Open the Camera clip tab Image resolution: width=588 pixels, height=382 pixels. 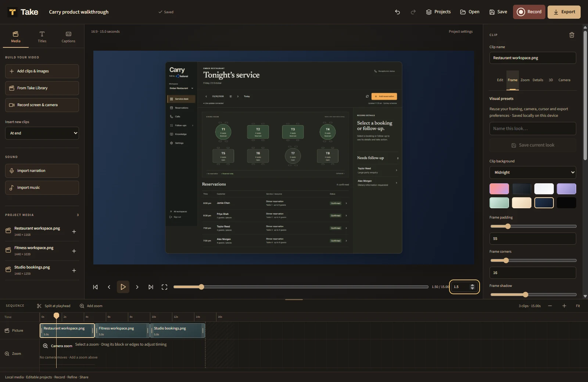pos(564,80)
